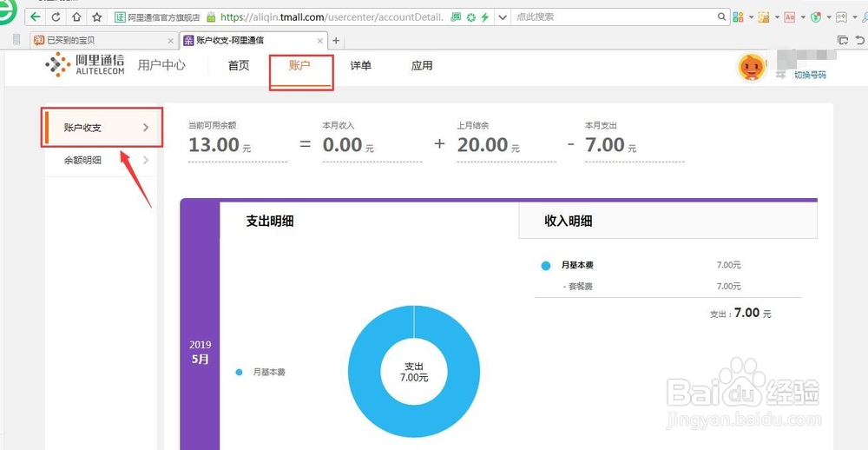Reload the page with the refresh icon
The image size is (868, 450).
pos(56,17)
